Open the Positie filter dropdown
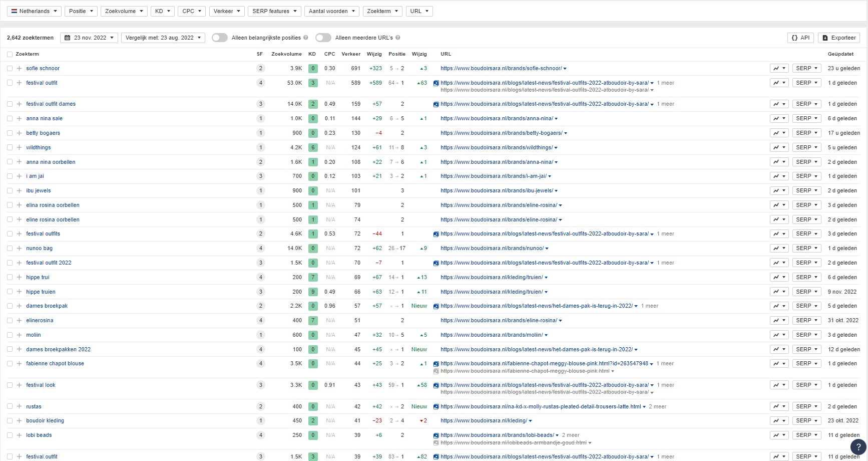Viewport: 868px width, 461px height. [x=81, y=11]
